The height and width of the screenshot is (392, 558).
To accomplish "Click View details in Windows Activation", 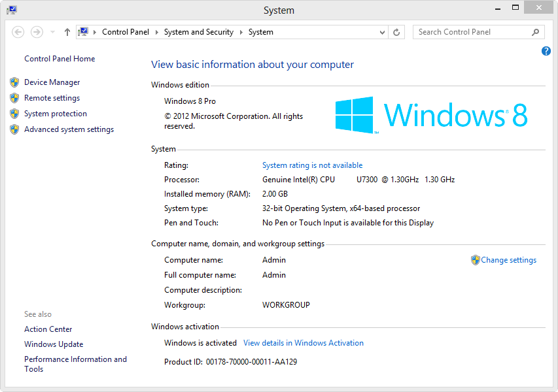I will (303, 342).
